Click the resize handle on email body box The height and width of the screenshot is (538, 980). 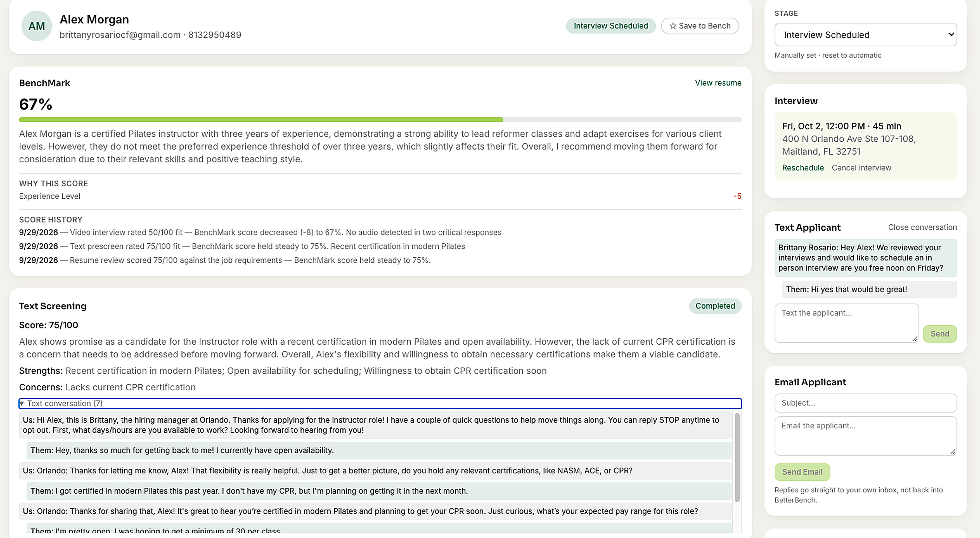(x=953, y=451)
